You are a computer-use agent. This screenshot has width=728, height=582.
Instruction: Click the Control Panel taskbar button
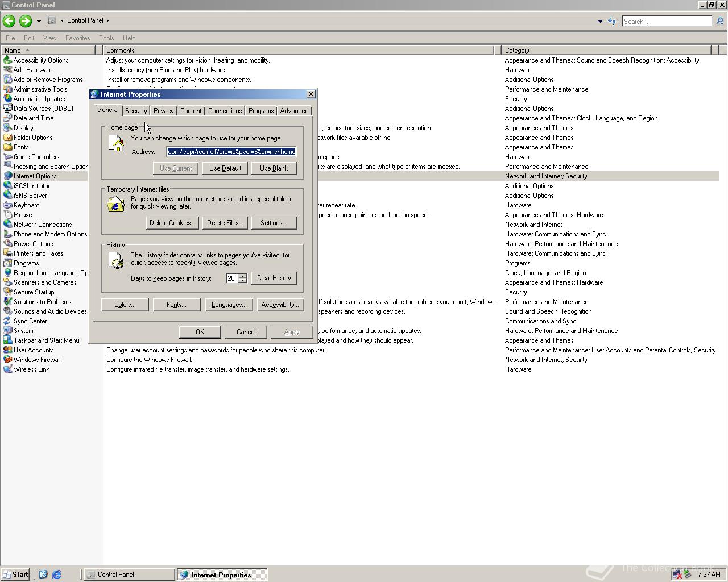pyautogui.click(x=130, y=575)
